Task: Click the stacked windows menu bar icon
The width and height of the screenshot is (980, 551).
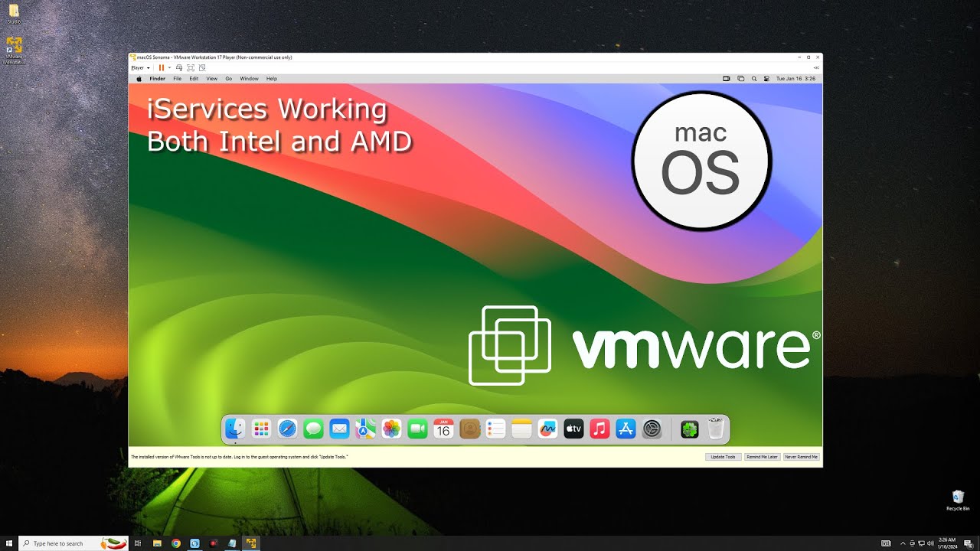Action: click(740, 79)
